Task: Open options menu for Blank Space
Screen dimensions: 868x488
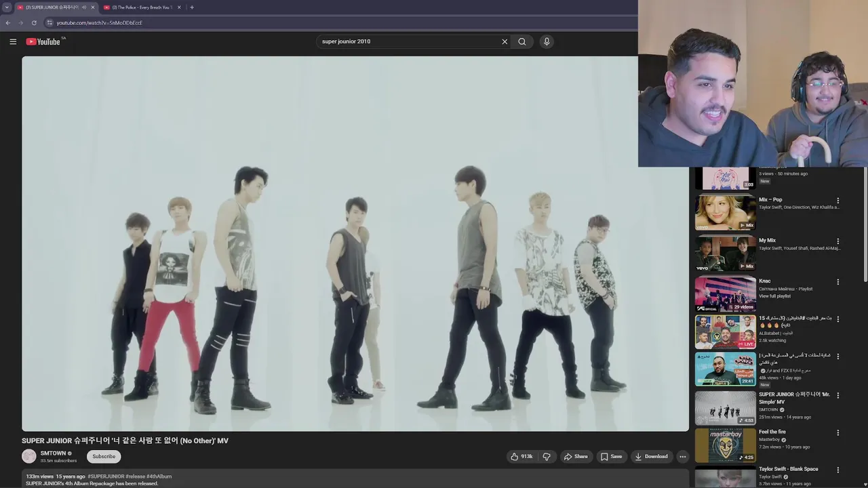Action: 837,470
